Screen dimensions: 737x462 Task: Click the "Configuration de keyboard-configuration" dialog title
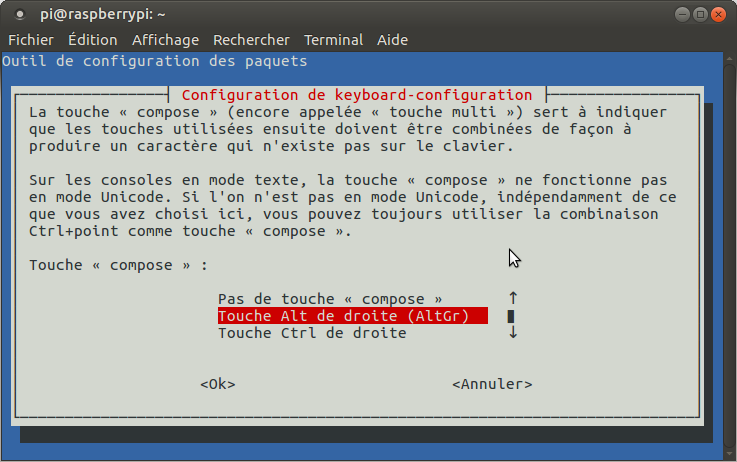click(357, 94)
